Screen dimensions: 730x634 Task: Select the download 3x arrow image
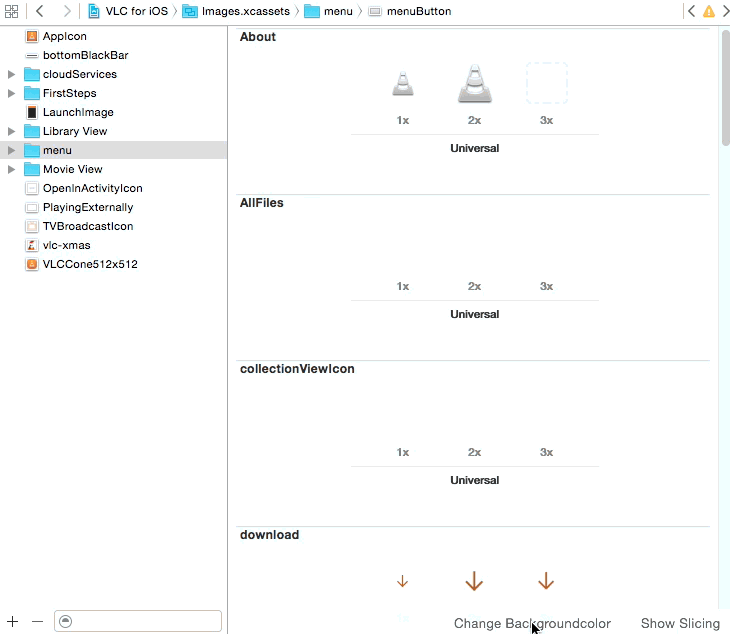[x=546, y=581]
